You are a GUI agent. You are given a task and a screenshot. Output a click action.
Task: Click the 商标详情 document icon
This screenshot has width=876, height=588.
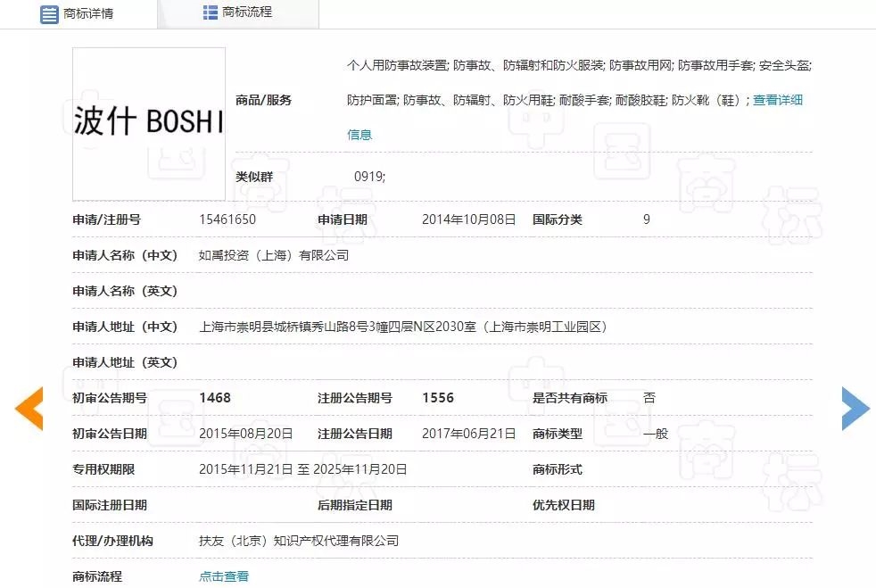(x=49, y=14)
